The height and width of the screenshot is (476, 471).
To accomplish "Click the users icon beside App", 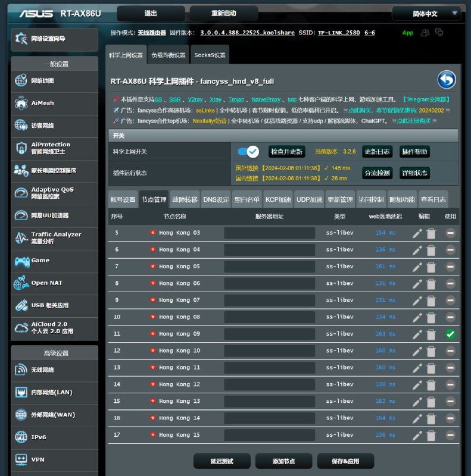I will tap(425, 33).
